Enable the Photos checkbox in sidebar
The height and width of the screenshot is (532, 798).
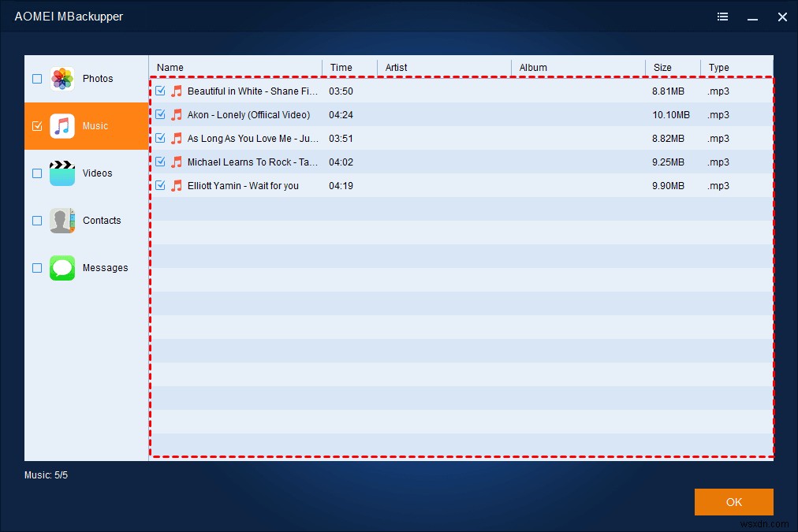(x=36, y=78)
